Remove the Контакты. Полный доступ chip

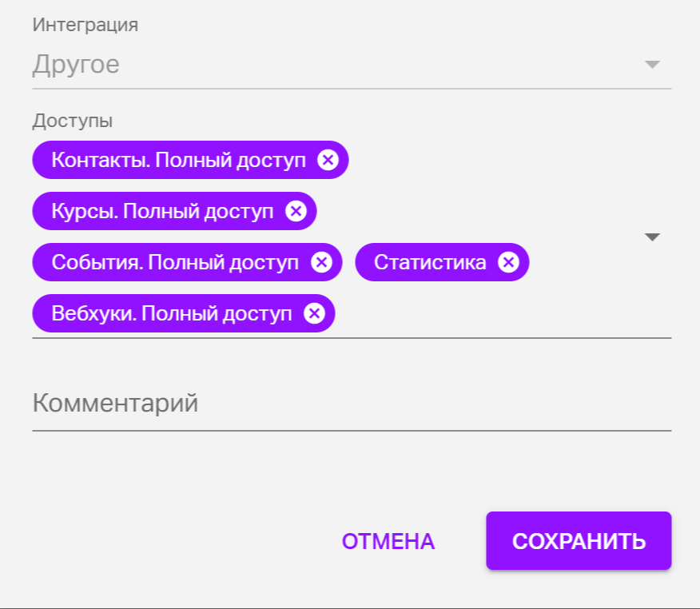click(328, 160)
